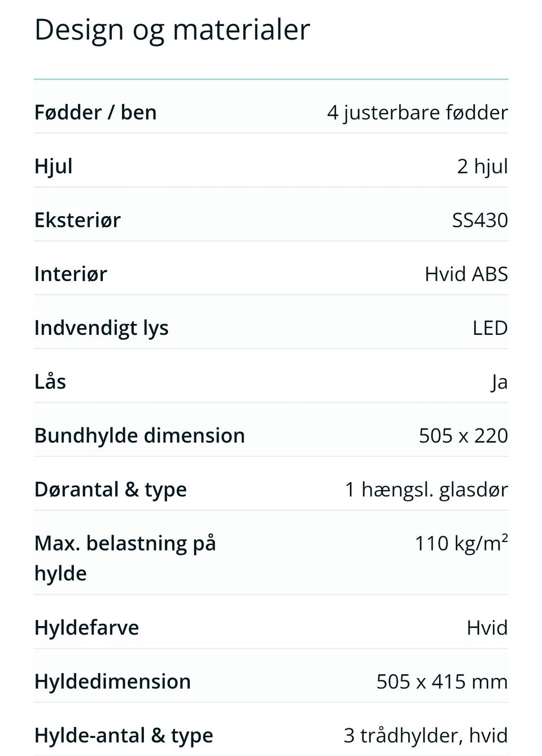Select the "Hjul" specification label
The image size is (542, 756).
tap(54, 166)
